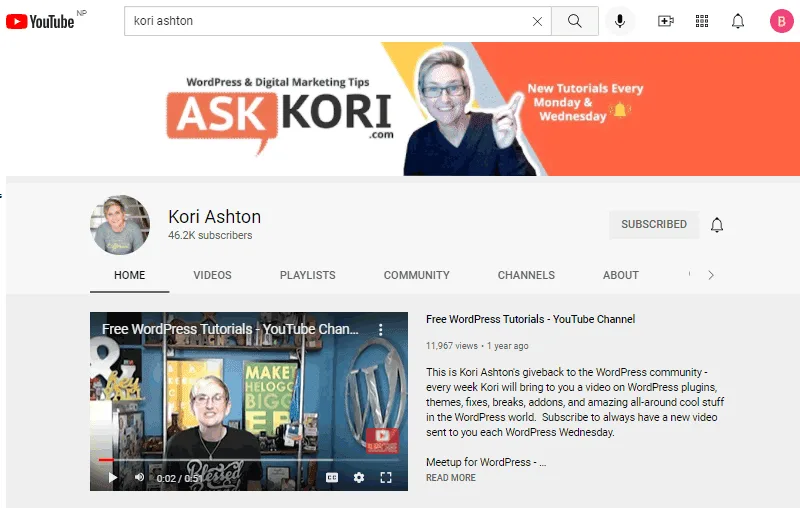Switch to the HOME tab

(130, 275)
